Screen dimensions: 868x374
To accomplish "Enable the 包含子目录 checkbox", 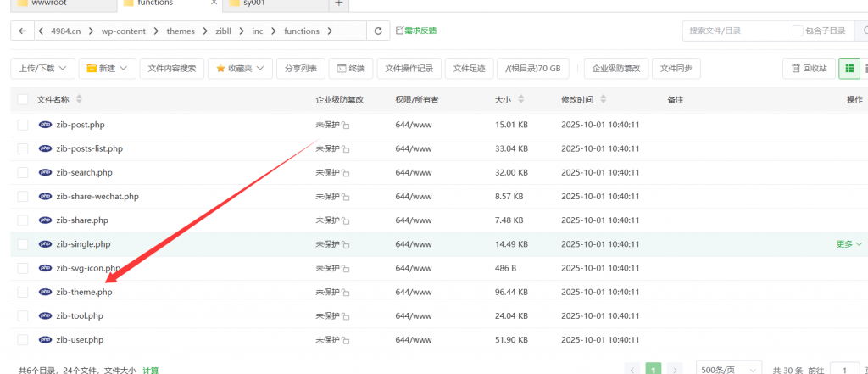I will tap(798, 31).
